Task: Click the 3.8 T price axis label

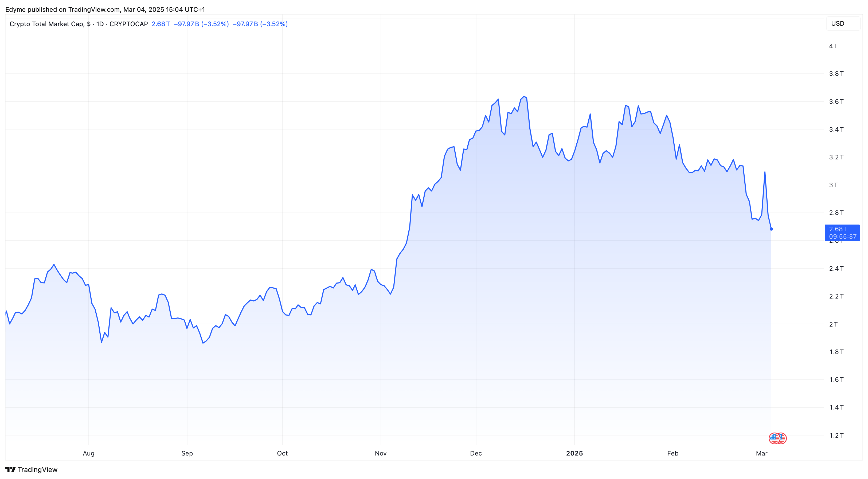Action: point(836,74)
